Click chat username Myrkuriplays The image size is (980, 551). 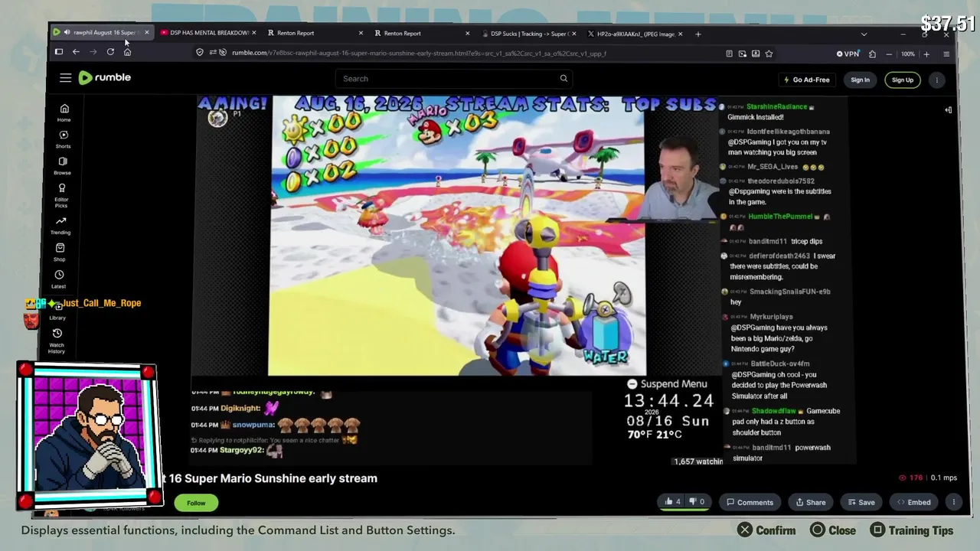[x=771, y=317]
